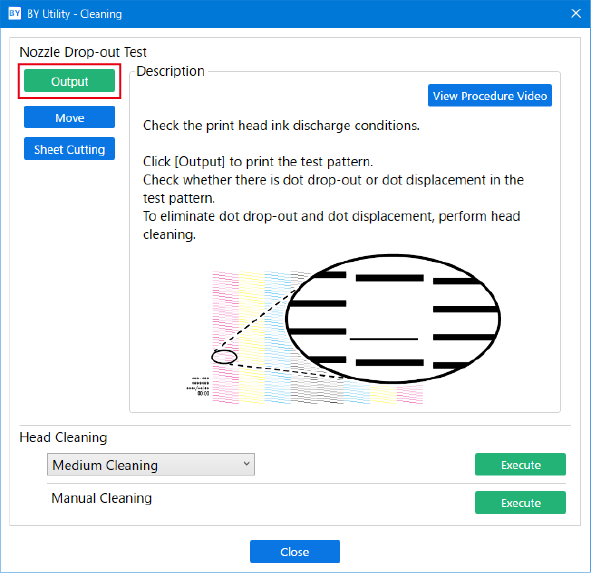Execute the selected Medium Cleaning
Image resolution: width=591 pixels, height=573 pixels.
pos(520,464)
